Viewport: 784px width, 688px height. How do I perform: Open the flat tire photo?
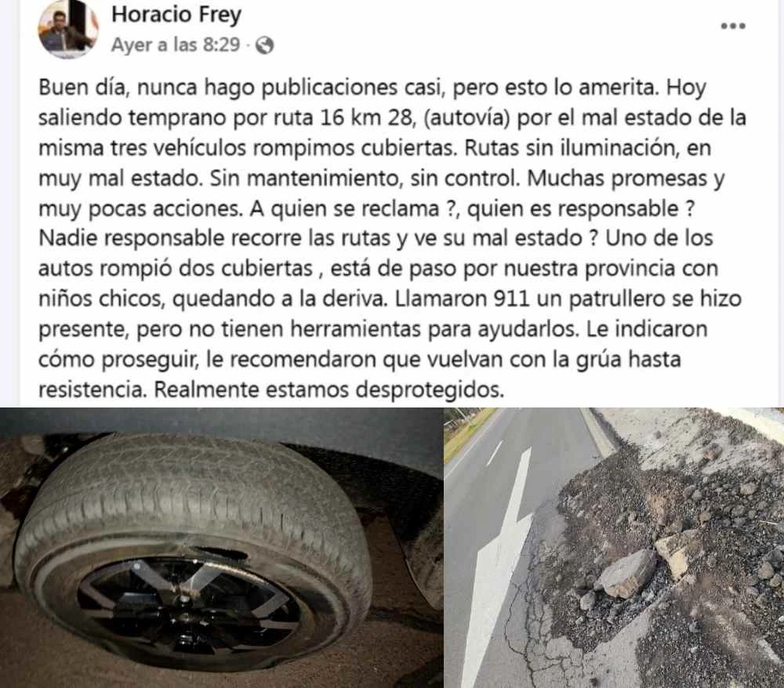click(222, 548)
